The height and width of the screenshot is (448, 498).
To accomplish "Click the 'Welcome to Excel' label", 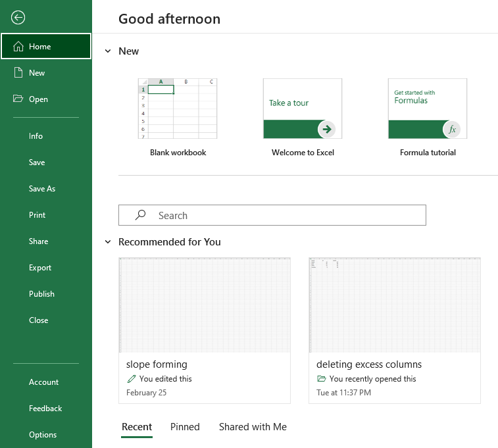I will [303, 153].
